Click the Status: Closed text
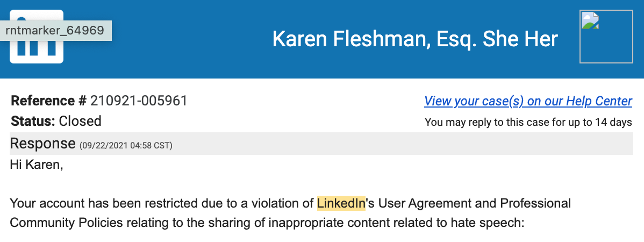Image resolution: width=644 pixels, height=242 pixels. pyautogui.click(x=56, y=121)
